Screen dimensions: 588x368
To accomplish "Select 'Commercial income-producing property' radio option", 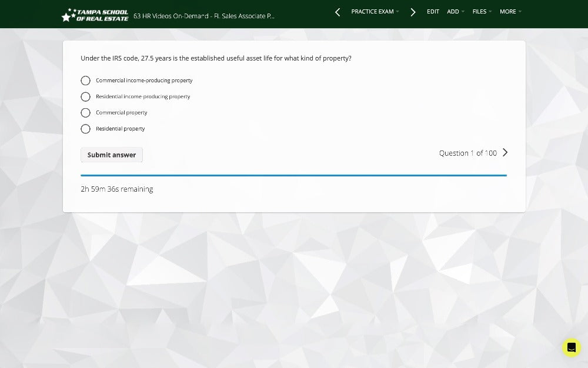I will [x=86, y=81].
